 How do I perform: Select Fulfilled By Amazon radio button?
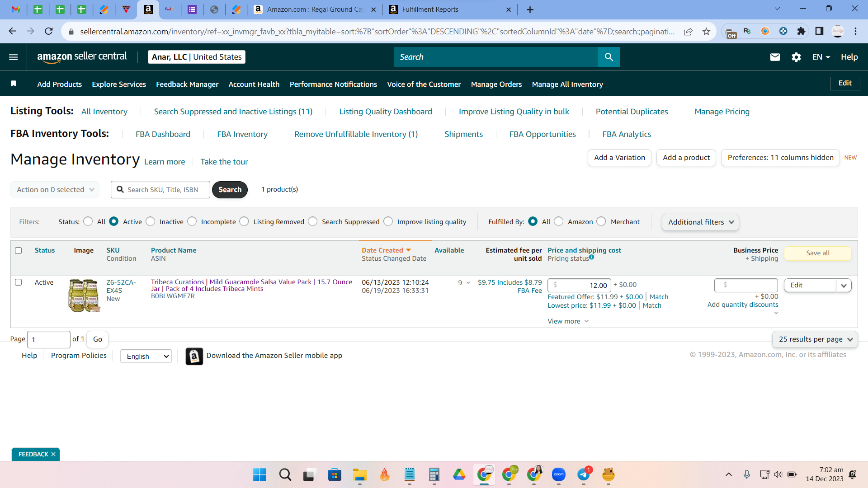pos(559,221)
